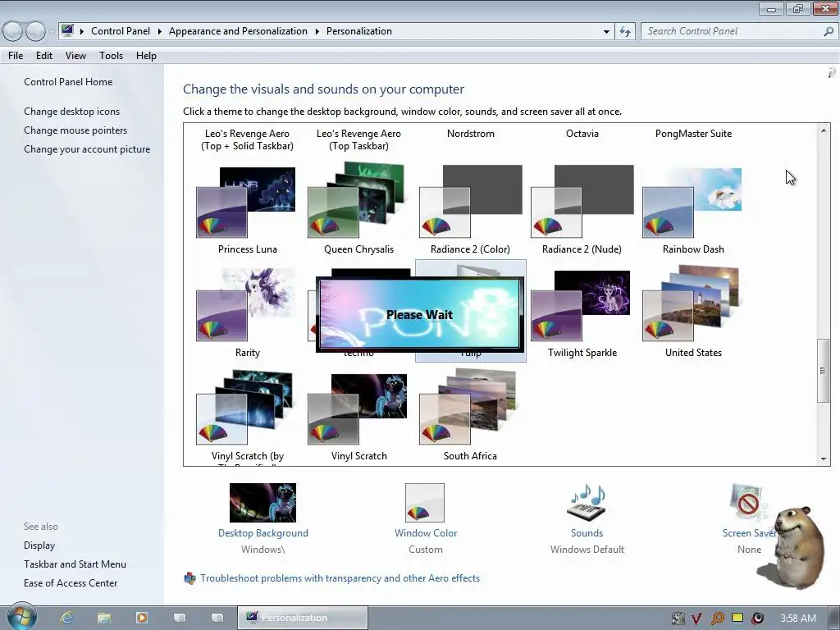
Task: Launch Internet Explorer from taskbar
Action: [66, 618]
